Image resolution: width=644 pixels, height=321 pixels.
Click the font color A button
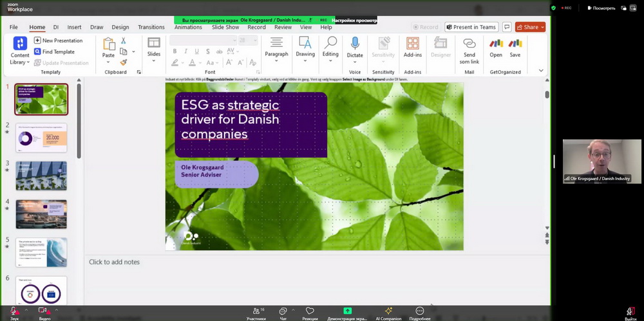tap(192, 63)
